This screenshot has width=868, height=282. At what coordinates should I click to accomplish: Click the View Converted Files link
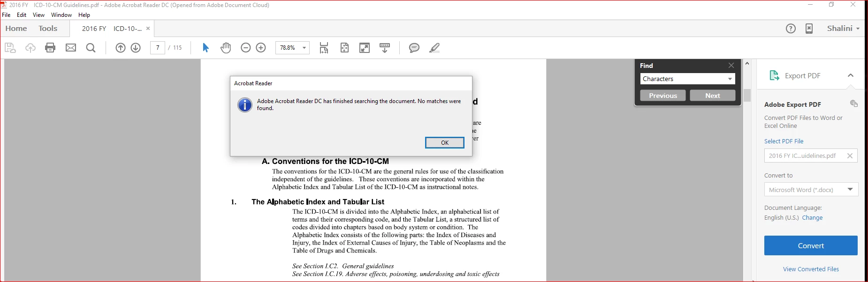click(811, 269)
